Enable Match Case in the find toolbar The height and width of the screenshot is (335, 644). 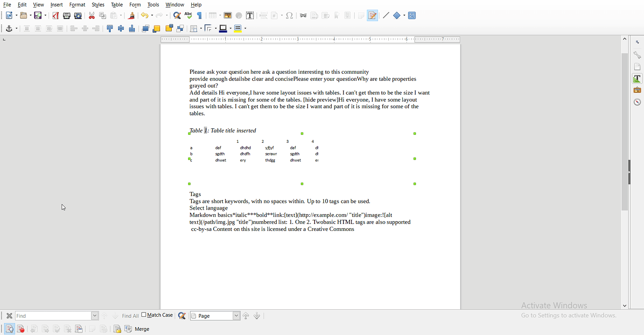[144, 314]
